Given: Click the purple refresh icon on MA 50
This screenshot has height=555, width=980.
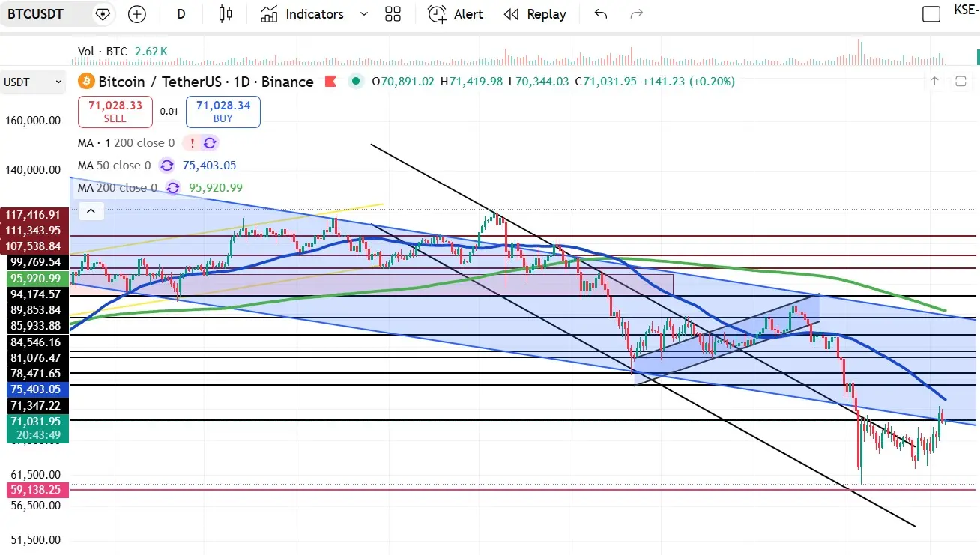Looking at the screenshot, I should point(166,166).
